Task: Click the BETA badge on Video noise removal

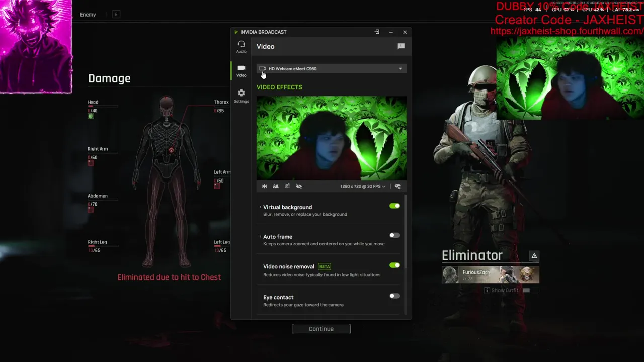Action: pos(325,267)
